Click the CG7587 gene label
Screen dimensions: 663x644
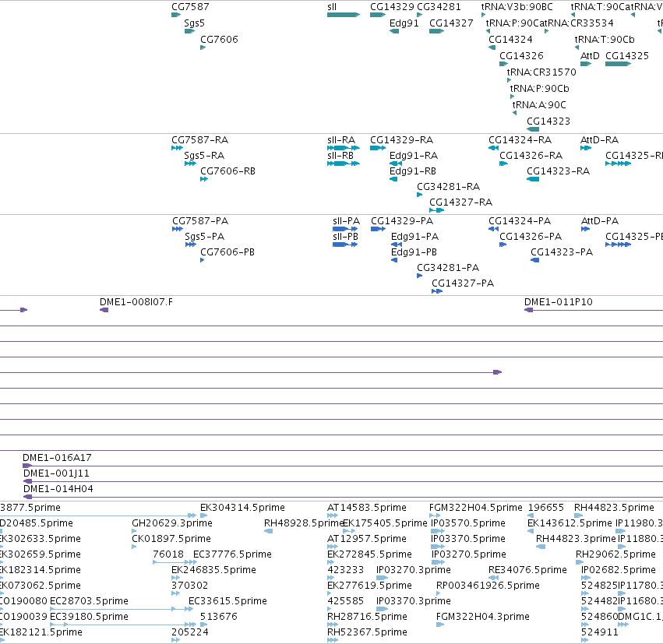[x=190, y=7]
